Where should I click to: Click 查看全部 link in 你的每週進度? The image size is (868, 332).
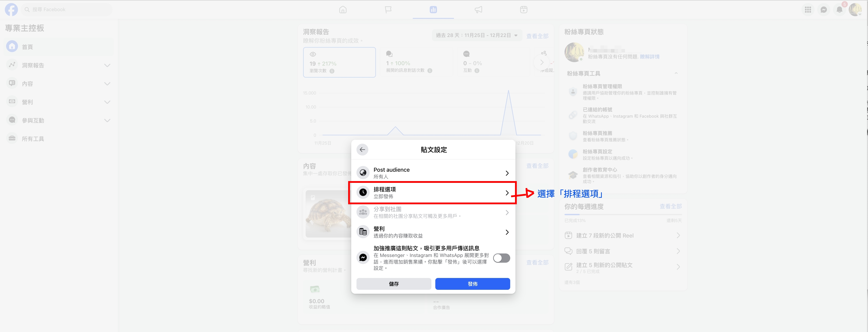pos(670,206)
